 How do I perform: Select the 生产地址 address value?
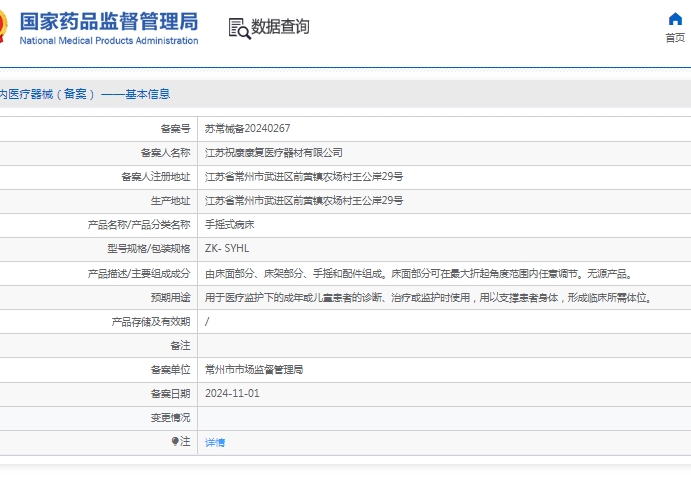(x=304, y=201)
